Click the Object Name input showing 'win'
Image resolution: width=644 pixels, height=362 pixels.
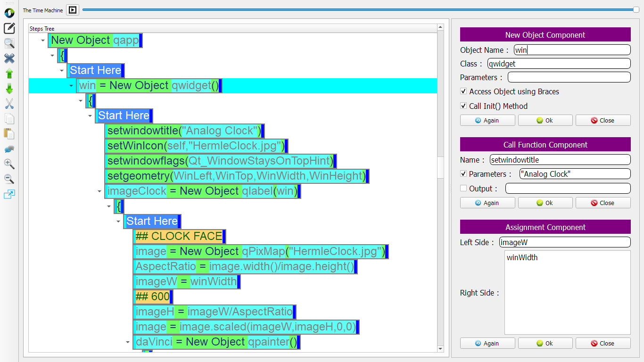[x=571, y=49]
